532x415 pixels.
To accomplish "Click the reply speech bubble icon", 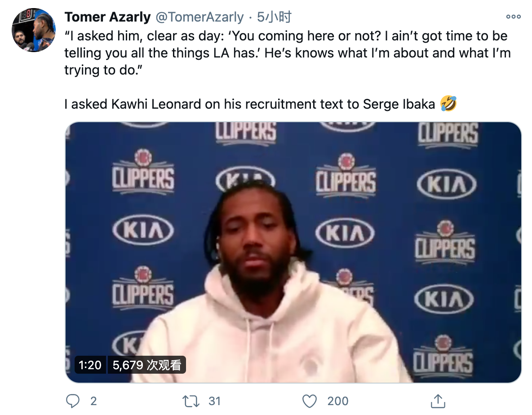I will pos(72,401).
